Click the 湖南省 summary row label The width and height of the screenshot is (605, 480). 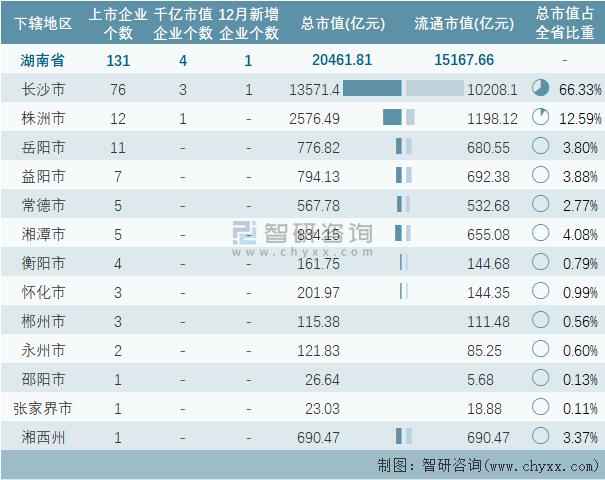pos(43,60)
